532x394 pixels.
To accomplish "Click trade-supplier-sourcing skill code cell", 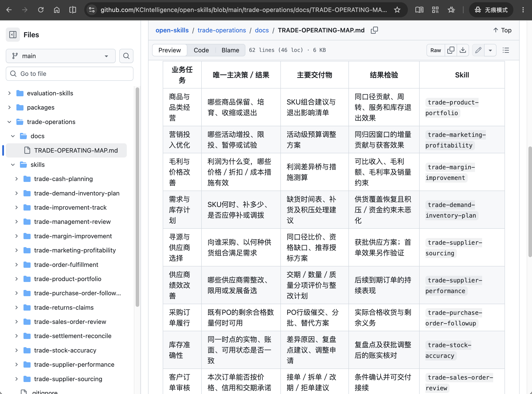I will point(454,248).
